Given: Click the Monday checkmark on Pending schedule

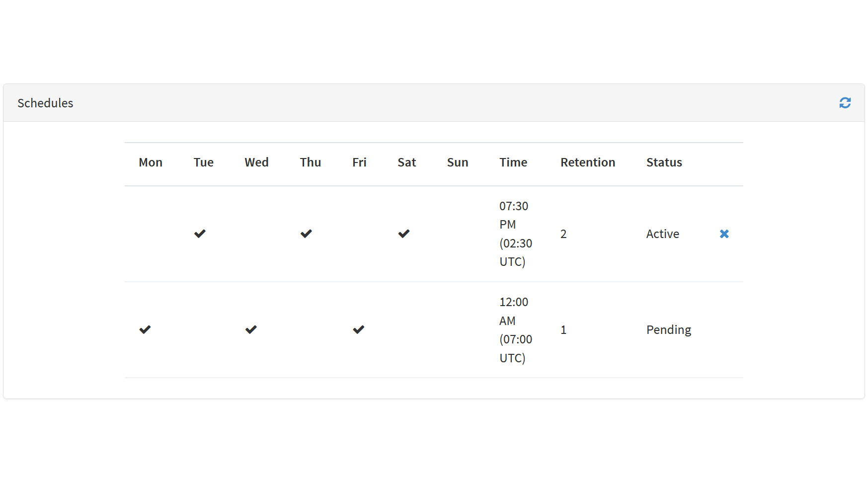Looking at the screenshot, I should 145,329.
